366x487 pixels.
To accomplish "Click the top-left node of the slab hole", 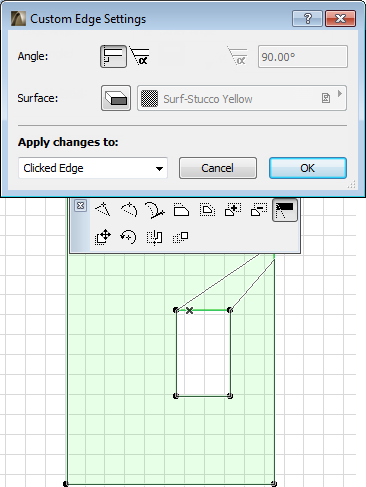I will [x=176, y=310].
